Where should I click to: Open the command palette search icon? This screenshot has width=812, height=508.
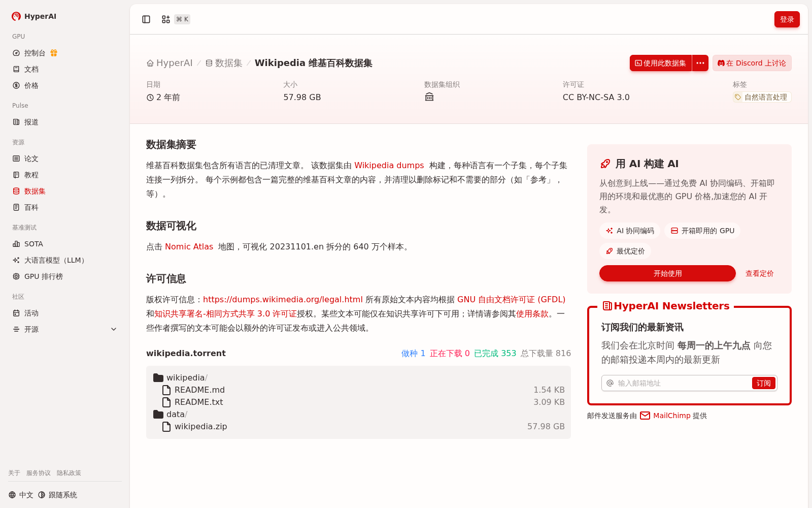pyautogui.click(x=166, y=19)
